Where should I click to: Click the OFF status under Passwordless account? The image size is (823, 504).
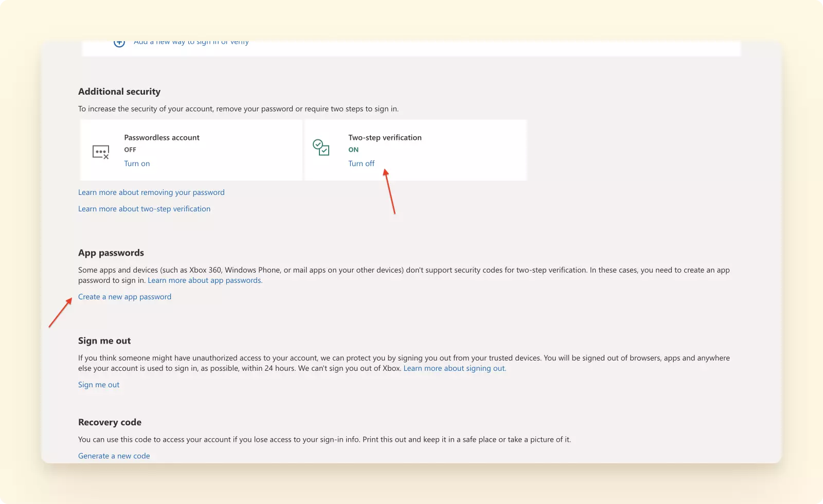point(130,150)
